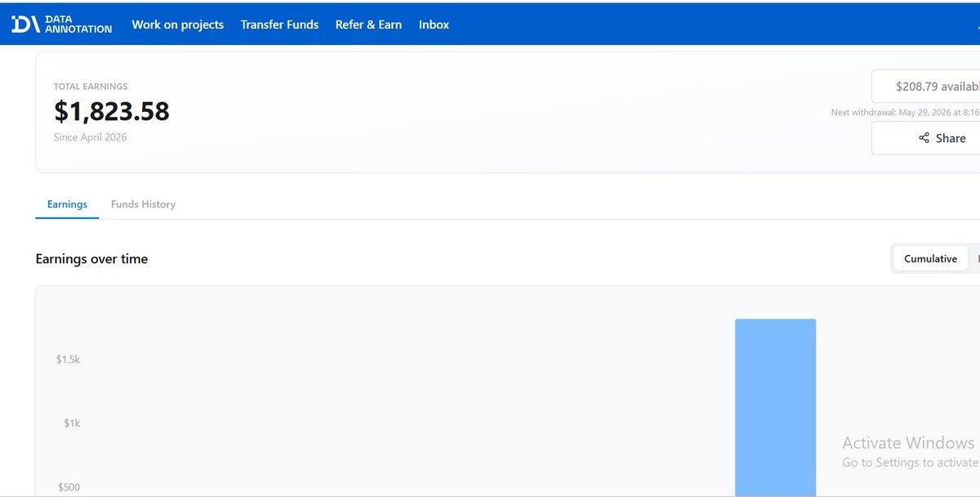Go to Refer & Earn
Image resolution: width=980 pixels, height=497 pixels.
click(368, 25)
